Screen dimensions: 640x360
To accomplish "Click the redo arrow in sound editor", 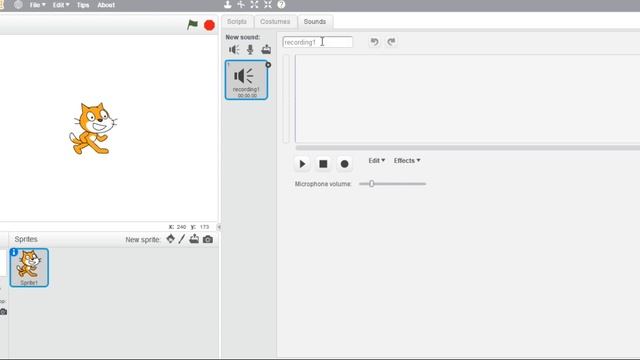I will point(391,42).
